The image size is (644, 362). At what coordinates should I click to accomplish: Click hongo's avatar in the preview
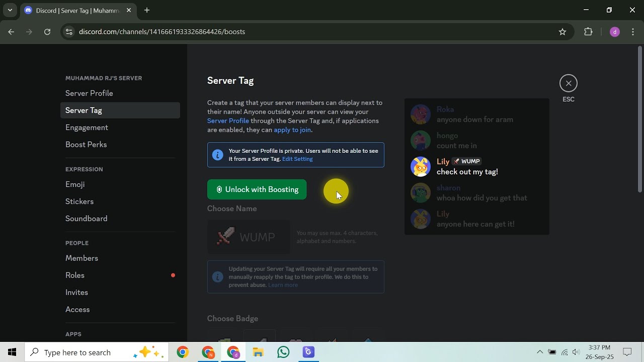click(x=421, y=141)
